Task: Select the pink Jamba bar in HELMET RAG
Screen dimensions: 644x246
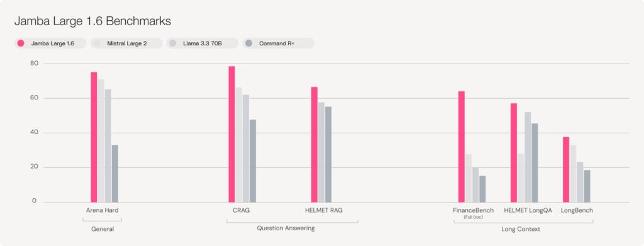Action: (x=314, y=145)
